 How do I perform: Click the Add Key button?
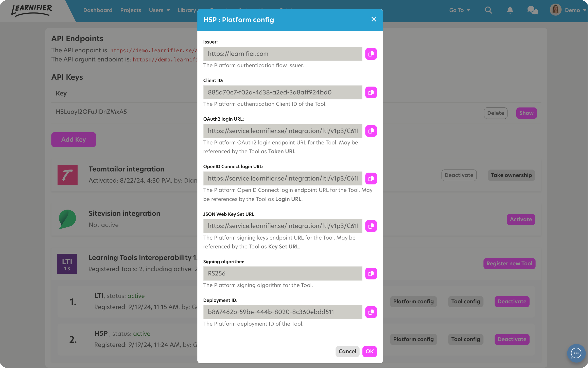(73, 140)
